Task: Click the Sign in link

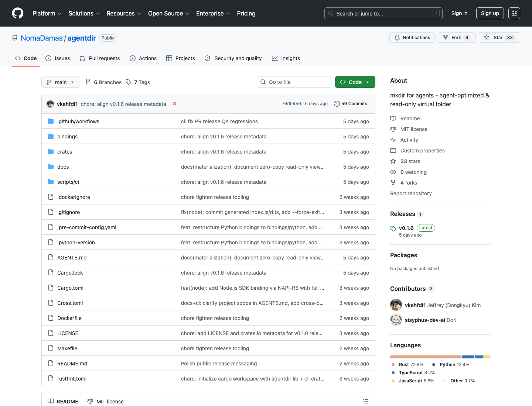Action: point(459,13)
